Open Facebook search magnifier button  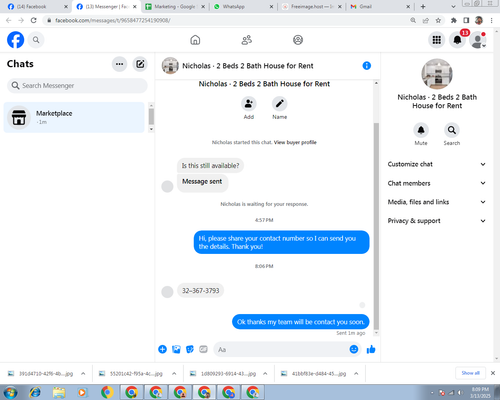tap(36, 40)
